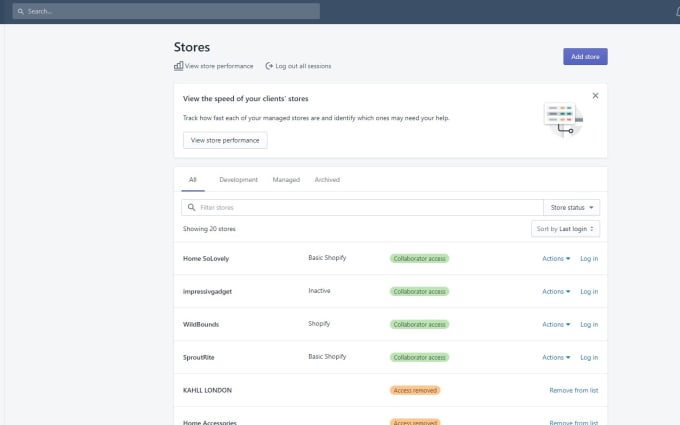Select Home SoLovely store name
Screen dimensions: 680x425
point(206,258)
